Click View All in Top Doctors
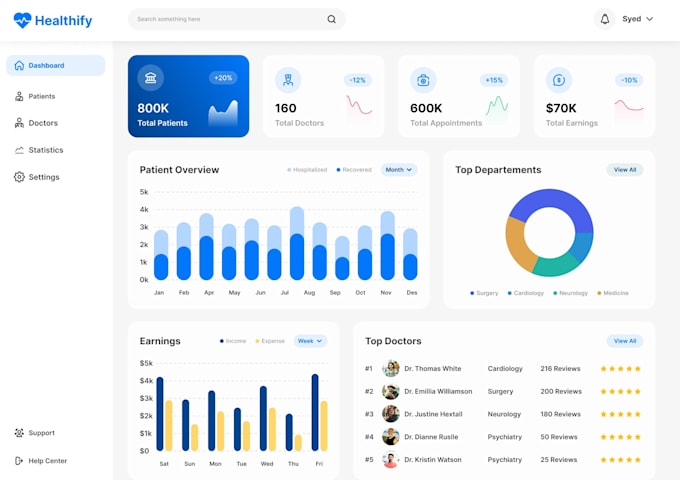 [624, 341]
